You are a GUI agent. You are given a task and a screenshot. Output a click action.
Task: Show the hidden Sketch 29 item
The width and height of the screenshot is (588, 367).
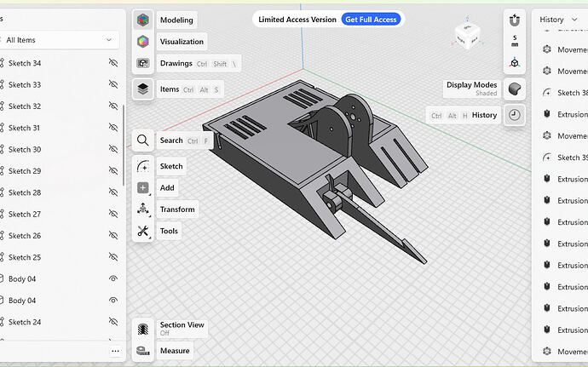tap(112, 171)
